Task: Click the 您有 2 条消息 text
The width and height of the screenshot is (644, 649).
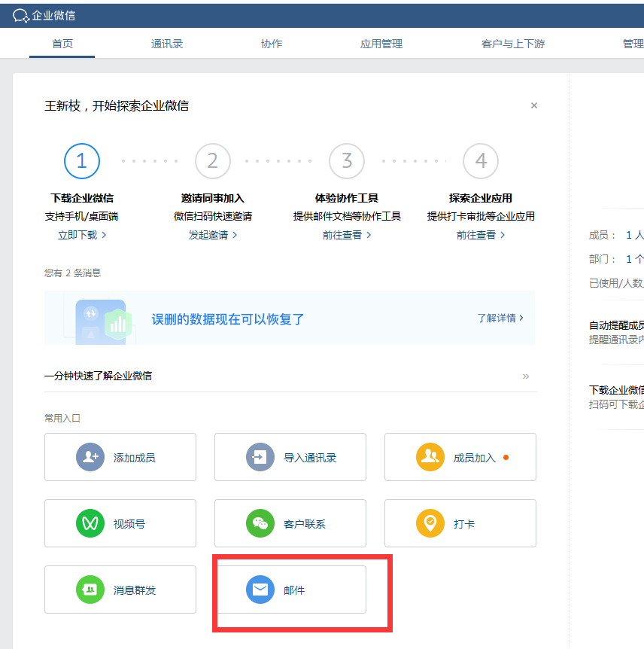Action: coord(72,273)
